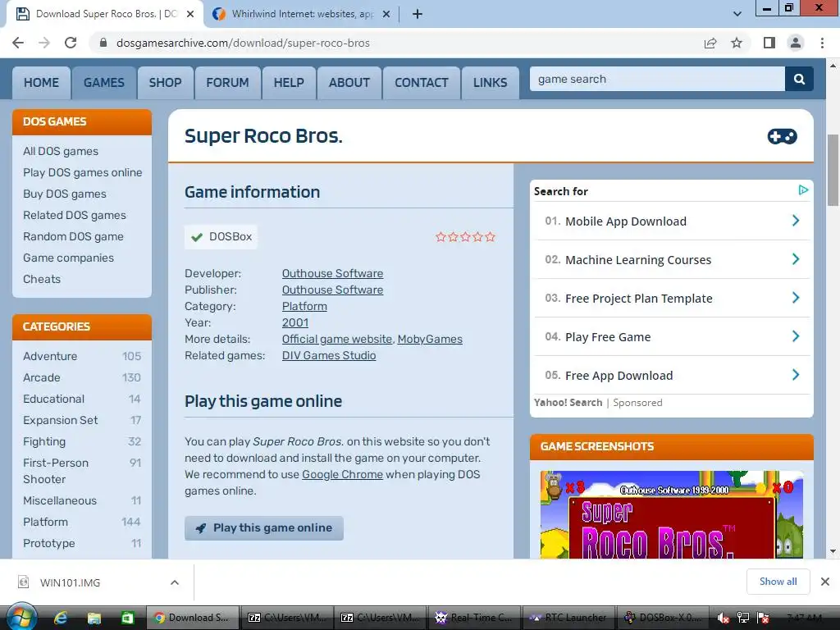Click the Super Roco Bros. screenshot thumbnail

click(x=672, y=514)
